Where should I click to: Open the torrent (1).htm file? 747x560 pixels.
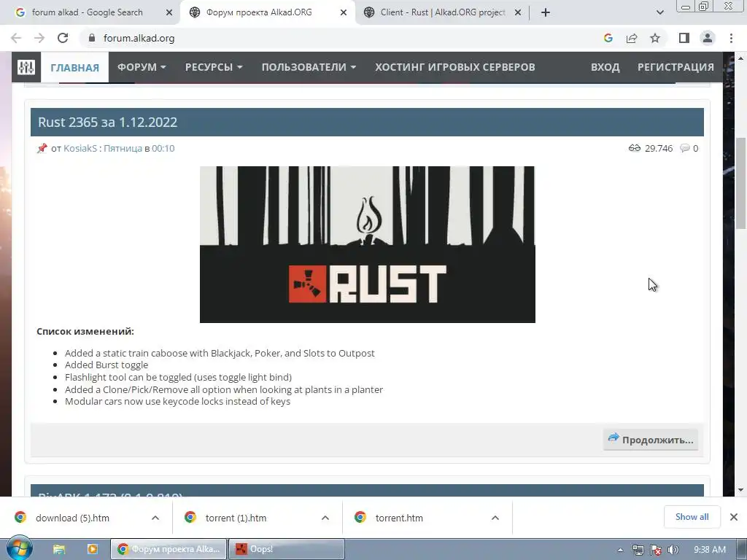click(x=236, y=518)
